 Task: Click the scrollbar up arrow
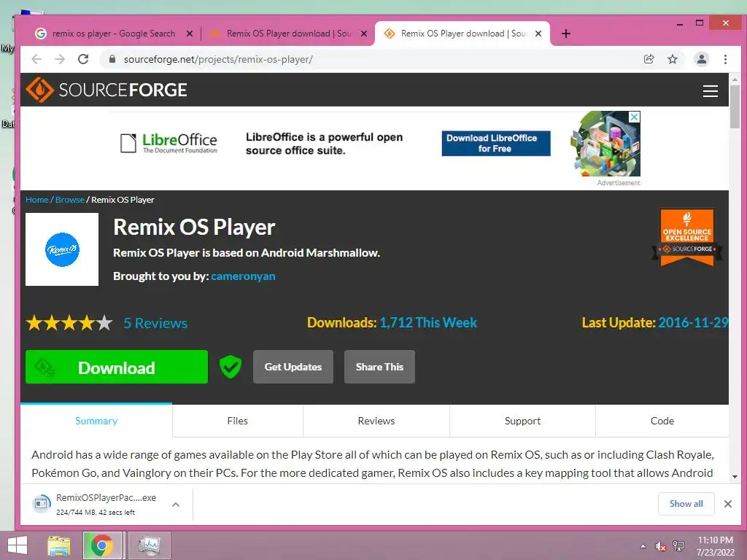735,79
